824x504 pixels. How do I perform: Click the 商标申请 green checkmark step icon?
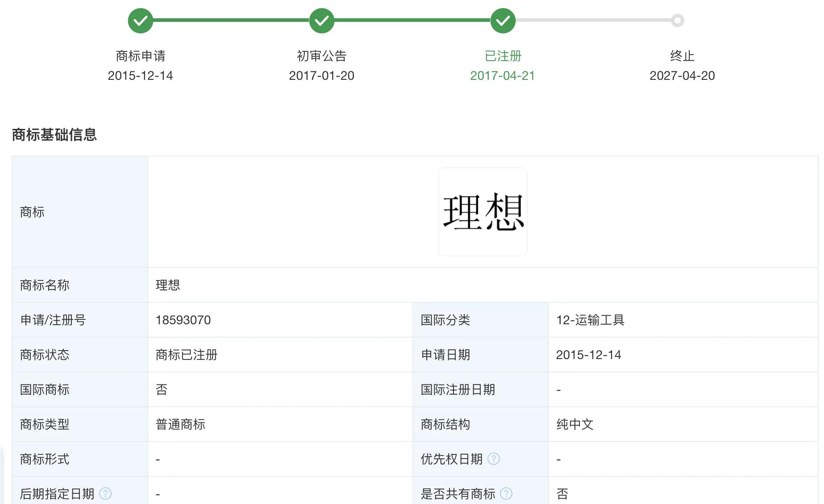[141, 21]
